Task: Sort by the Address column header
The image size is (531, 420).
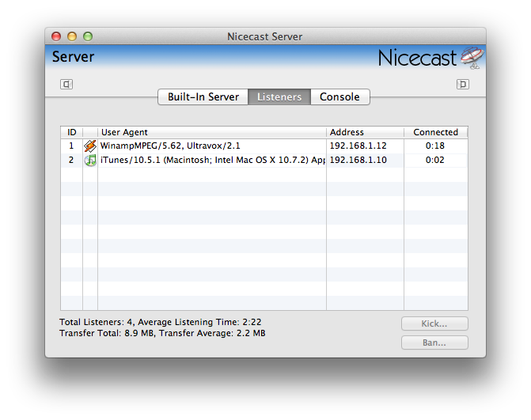Action: pyautogui.click(x=365, y=132)
